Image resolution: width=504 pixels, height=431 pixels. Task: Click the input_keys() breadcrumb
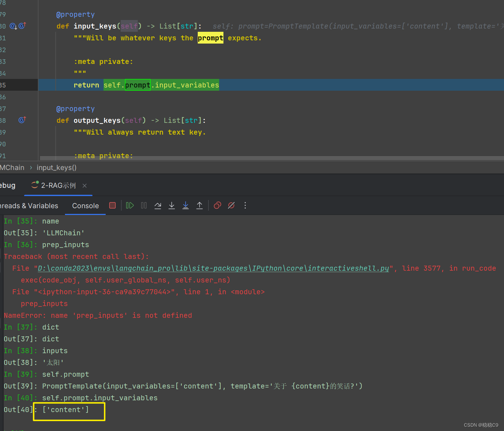pos(57,167)
